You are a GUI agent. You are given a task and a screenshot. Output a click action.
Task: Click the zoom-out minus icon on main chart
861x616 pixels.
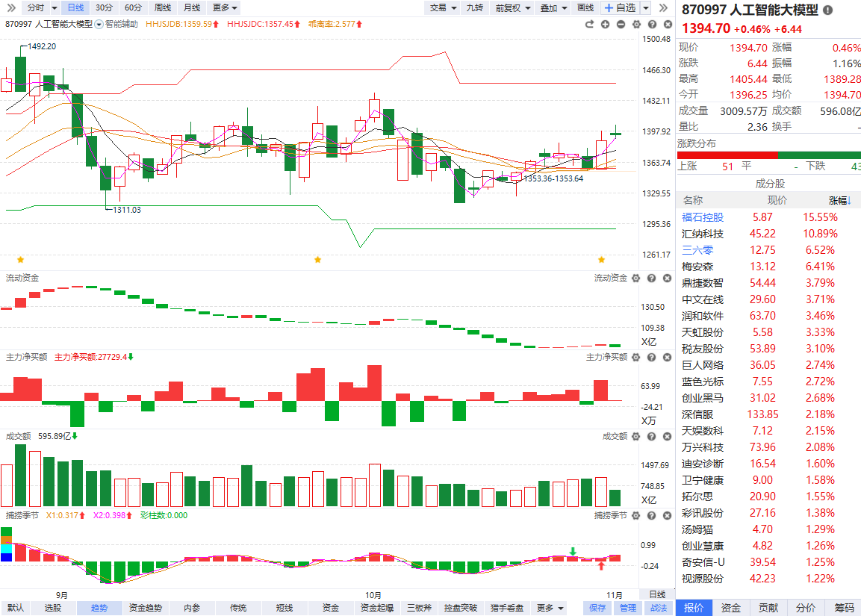(621, 24)
